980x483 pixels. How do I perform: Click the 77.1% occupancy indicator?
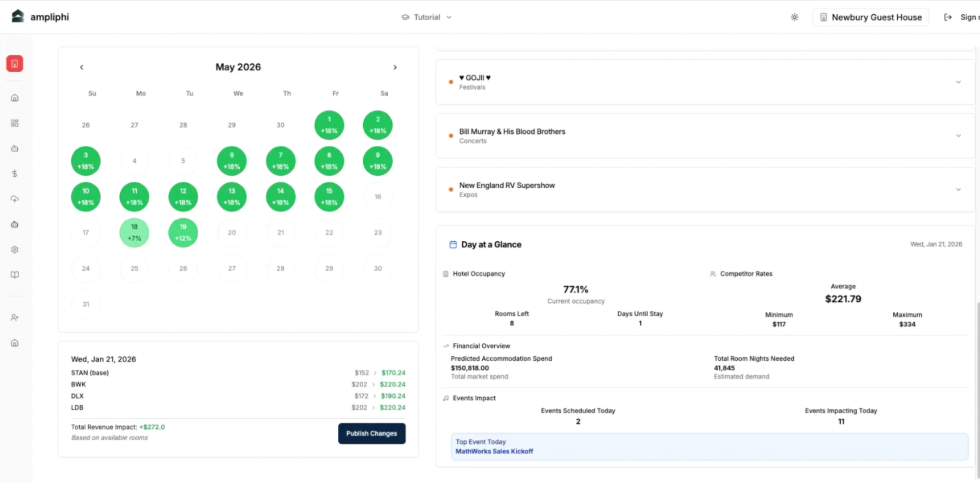click(576, 289)
